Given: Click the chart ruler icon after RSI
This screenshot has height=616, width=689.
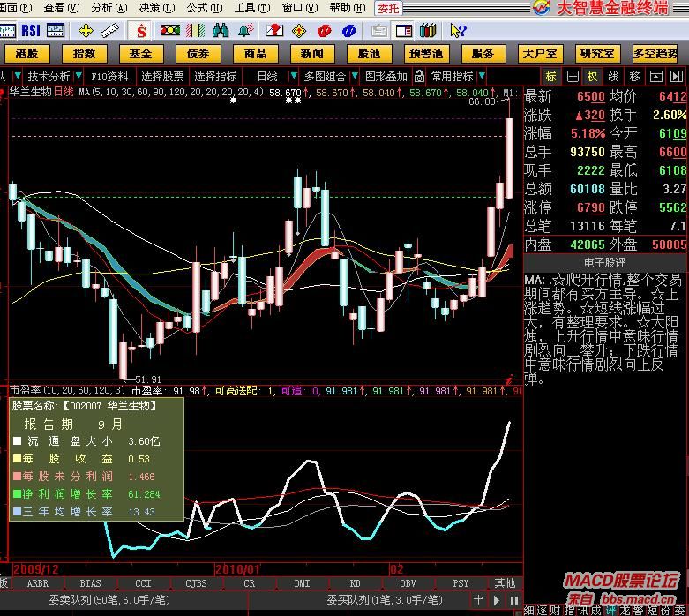Looking at the screenshot, I should pyautogui.click(x=56, y=30).
